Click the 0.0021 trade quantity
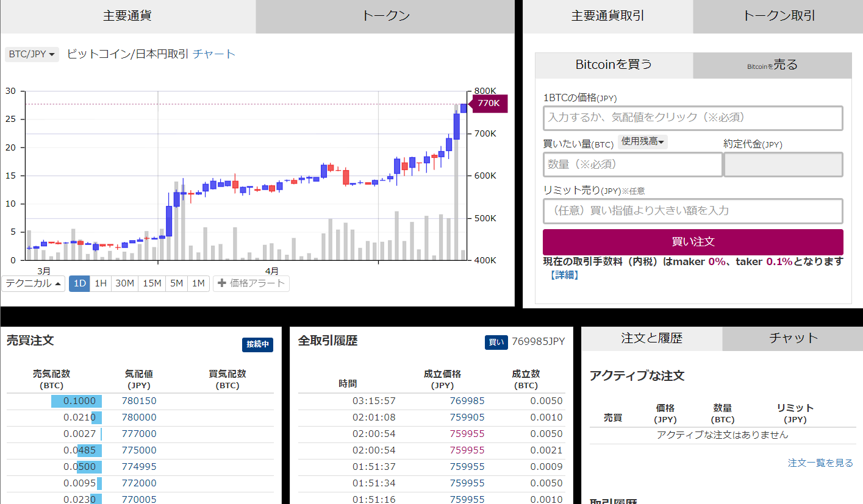This screenshot has width=863, height=504. (x=546, y=450)
